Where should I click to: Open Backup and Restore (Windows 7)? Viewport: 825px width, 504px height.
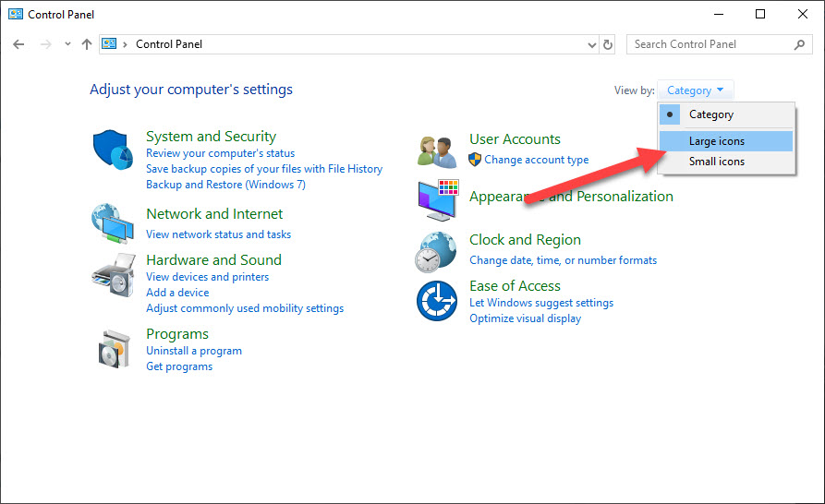[225, 185]
